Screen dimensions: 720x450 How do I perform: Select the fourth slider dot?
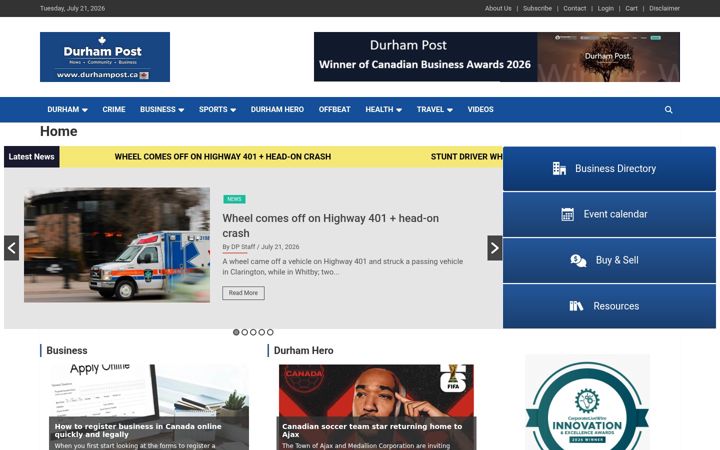(262, 332)
